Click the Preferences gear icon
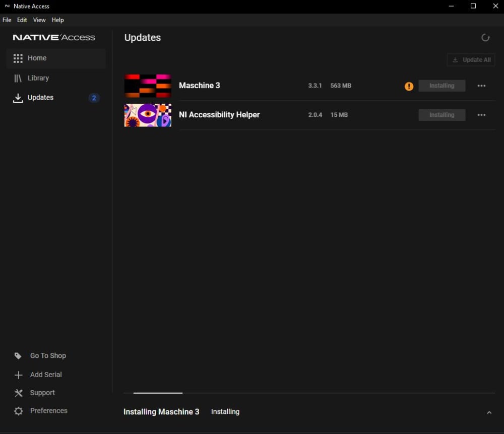This screenshot has width=504, height=434. (x=18, y=411)
